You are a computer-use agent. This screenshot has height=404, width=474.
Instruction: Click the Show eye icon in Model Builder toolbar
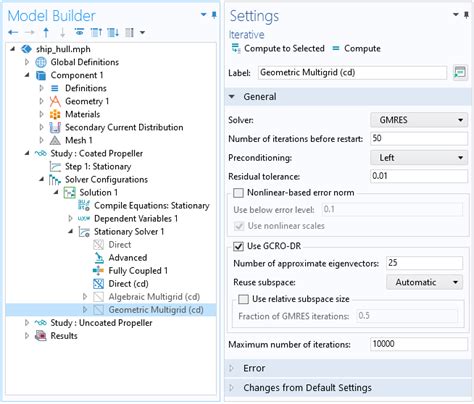(x=79, y=32)
